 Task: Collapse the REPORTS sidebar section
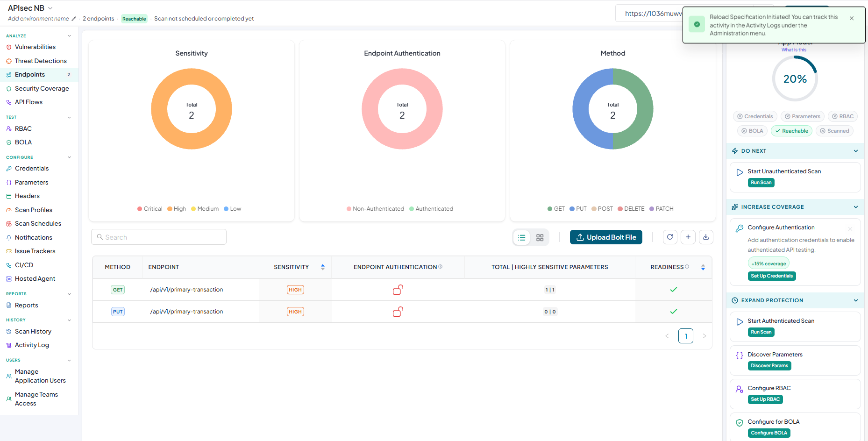click(x=69, y=294)
